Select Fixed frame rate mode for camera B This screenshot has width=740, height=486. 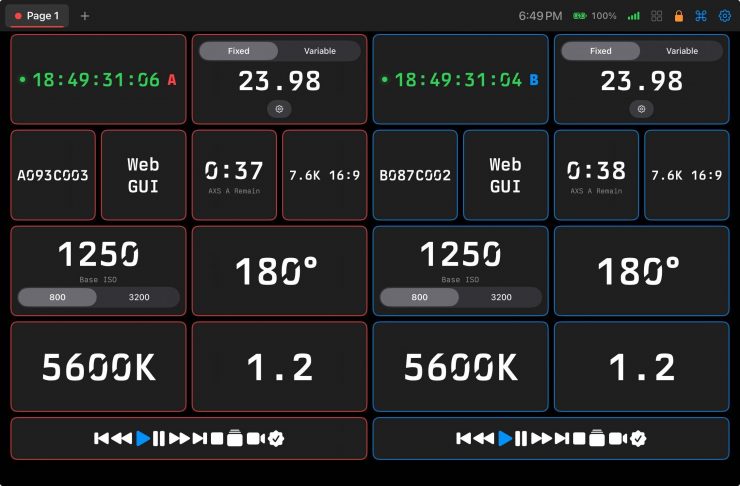click(600, 51)
